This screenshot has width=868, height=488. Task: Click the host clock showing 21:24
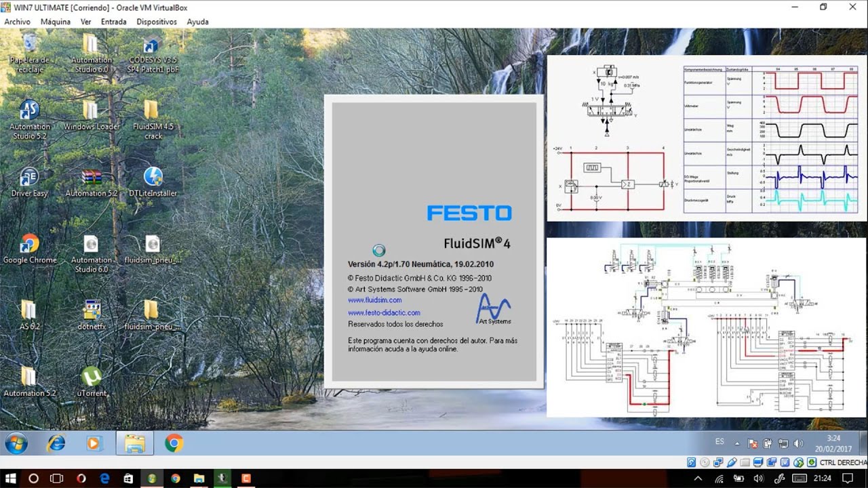823,479
